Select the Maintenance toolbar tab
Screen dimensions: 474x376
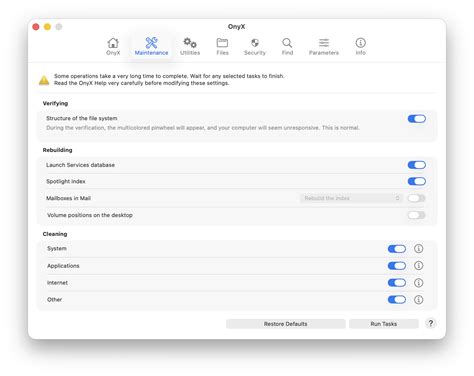point(151,46)
